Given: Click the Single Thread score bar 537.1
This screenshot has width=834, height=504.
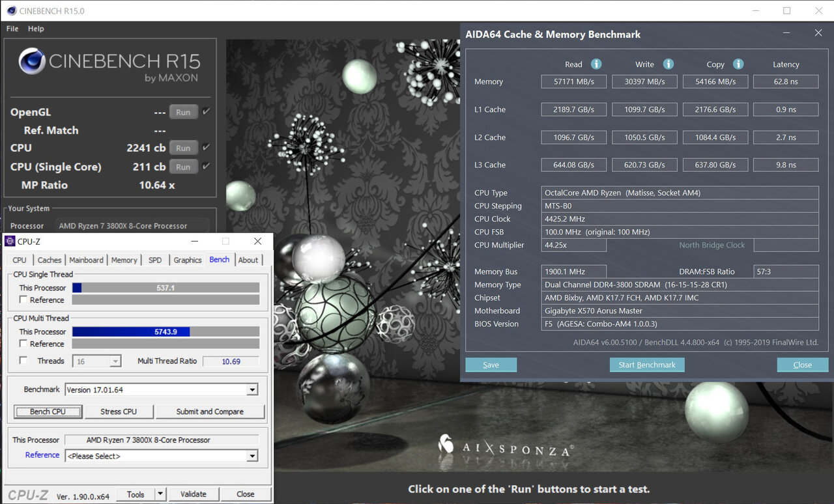Looking at the screenshot, I should (165, 287).
